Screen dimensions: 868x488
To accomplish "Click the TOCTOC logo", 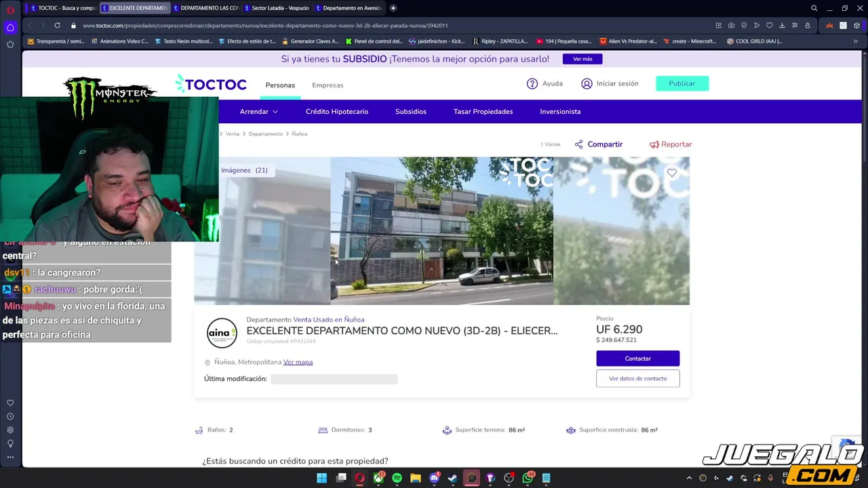I will click(x=211, y=84).
